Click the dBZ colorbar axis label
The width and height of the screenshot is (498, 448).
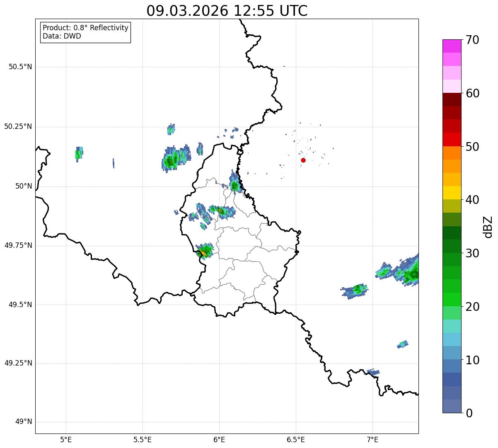(488, 227)
